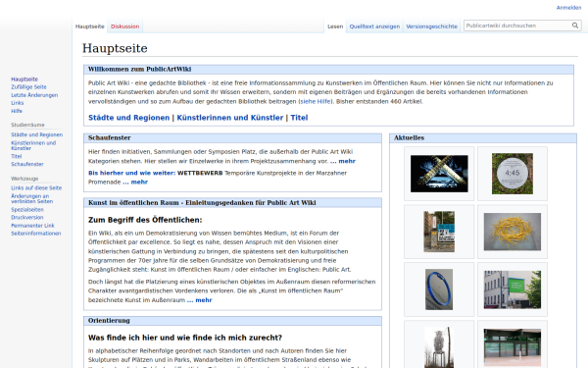Click the 'Zum Begriff des Öffentlichen:' heading
The width and height of the screenshot is (588, 368).
point(145,220)
